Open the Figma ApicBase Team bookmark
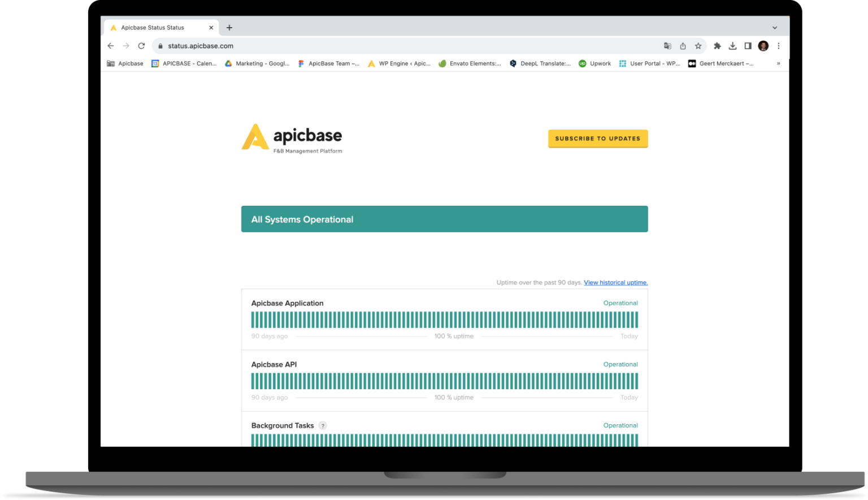 [329, 63]
